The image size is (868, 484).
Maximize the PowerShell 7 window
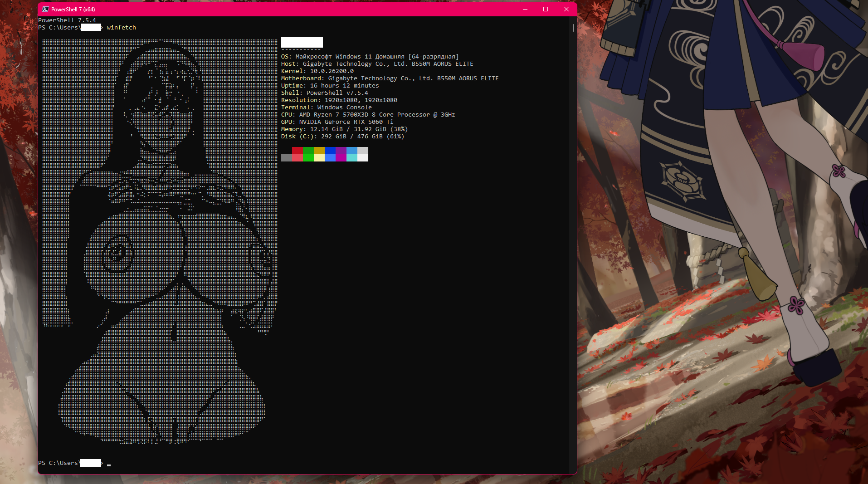point(546,9)
